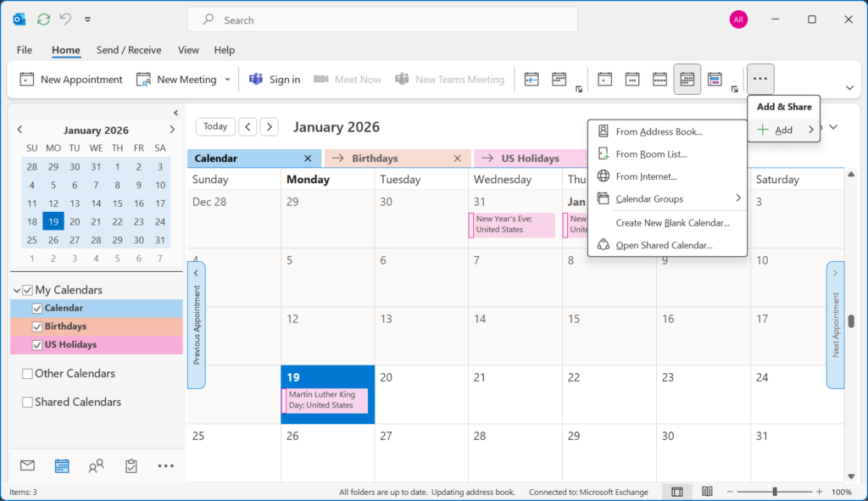Enable the Shared Calendars checkbox
This screenshot has height=501, width=868.
click(x=28, y=402)
